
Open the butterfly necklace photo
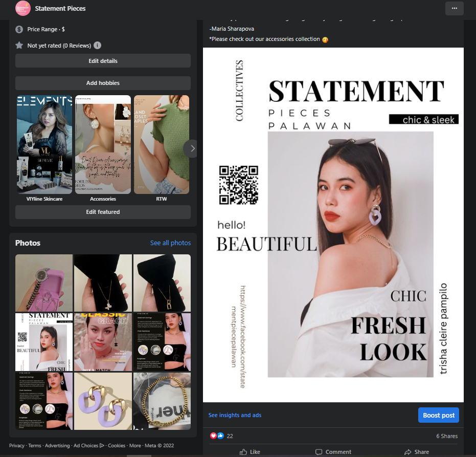103,283
